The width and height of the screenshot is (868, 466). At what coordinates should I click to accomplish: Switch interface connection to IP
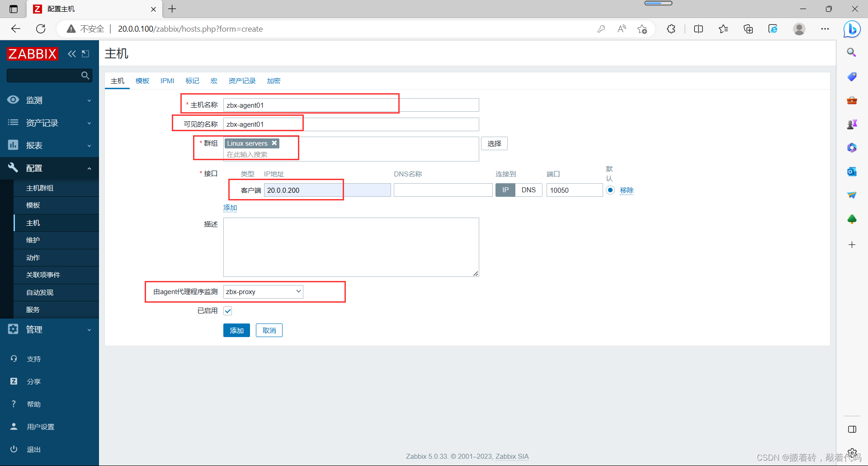[x=505, y=190]
